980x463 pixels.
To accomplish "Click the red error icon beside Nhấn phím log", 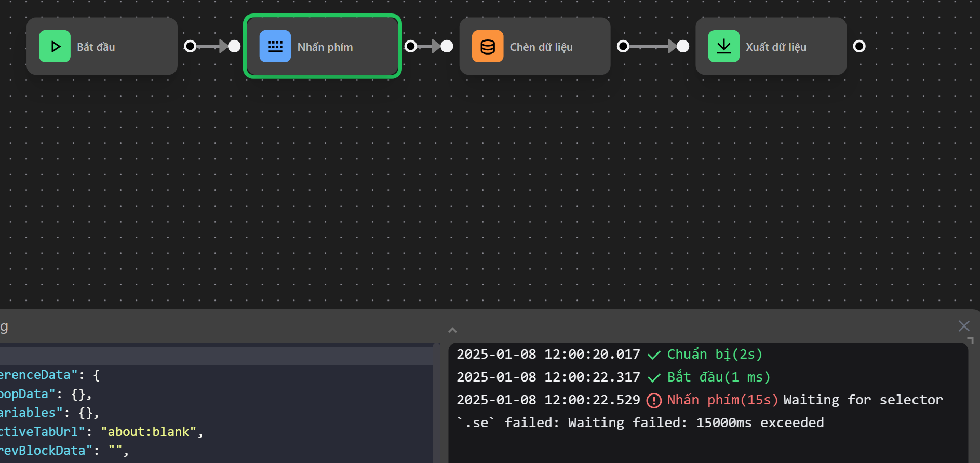I will point(654,400).
